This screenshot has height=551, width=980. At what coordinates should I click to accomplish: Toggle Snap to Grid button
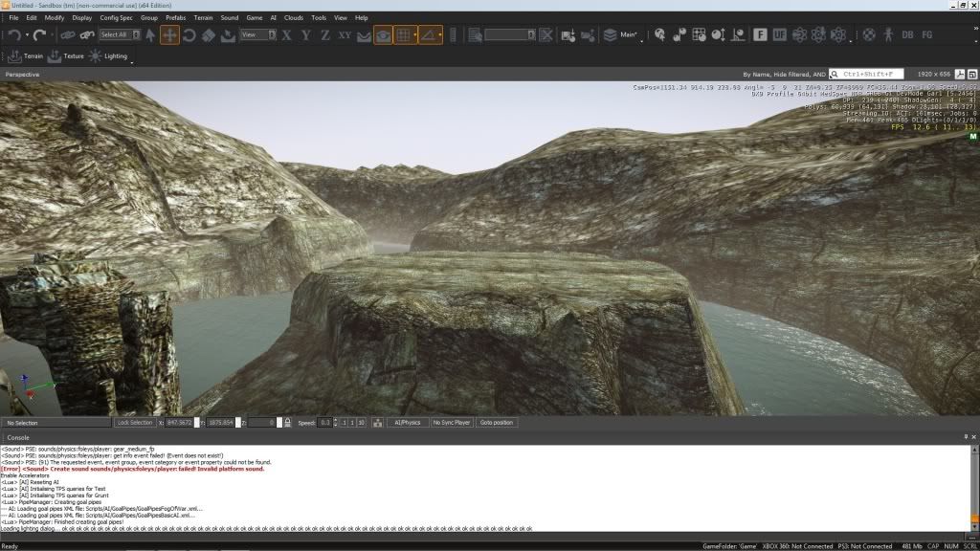click(x=404, y=35)
